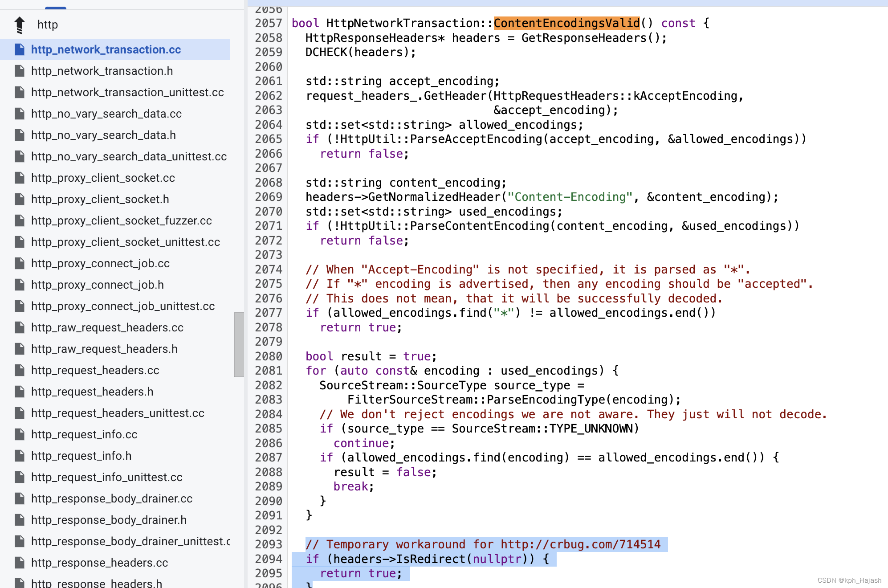Open http_response_headers.cc
The image size is (888, 588).
(99, 563)
